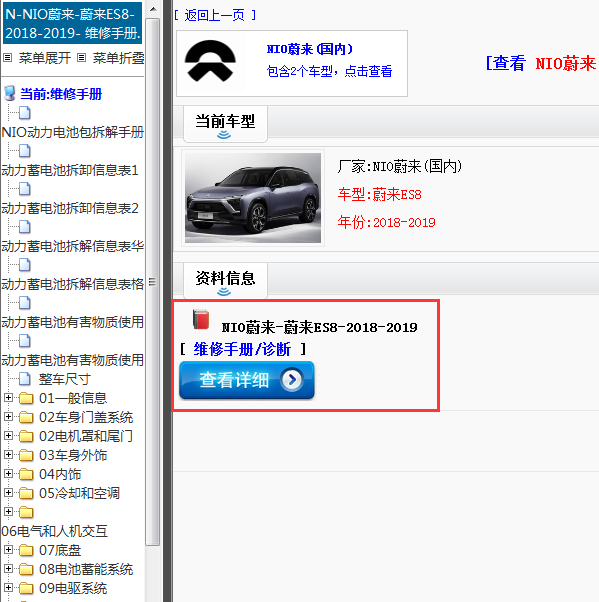Click the 07底盘 folder icon
599x602 pixels.
(26, 550)
